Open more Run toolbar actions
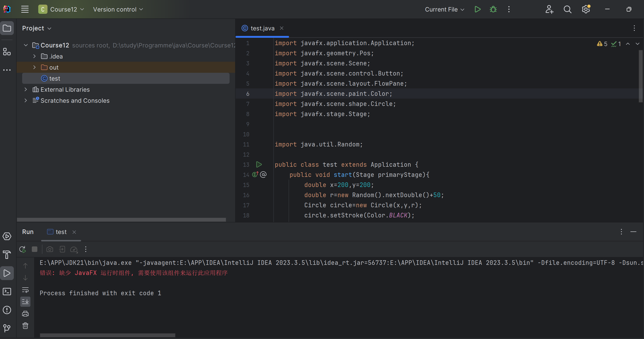This screenshot has width=644, height=339. pyautogui.click(x=86, y=249)
